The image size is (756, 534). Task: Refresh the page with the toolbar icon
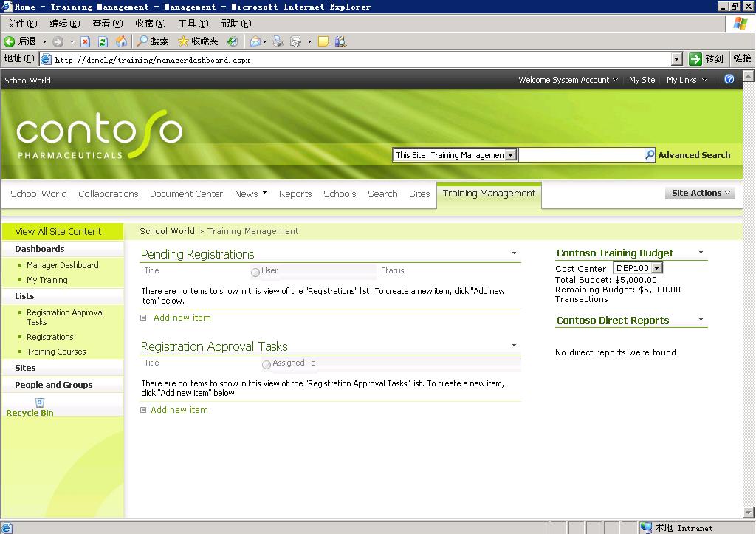(103, 41)
